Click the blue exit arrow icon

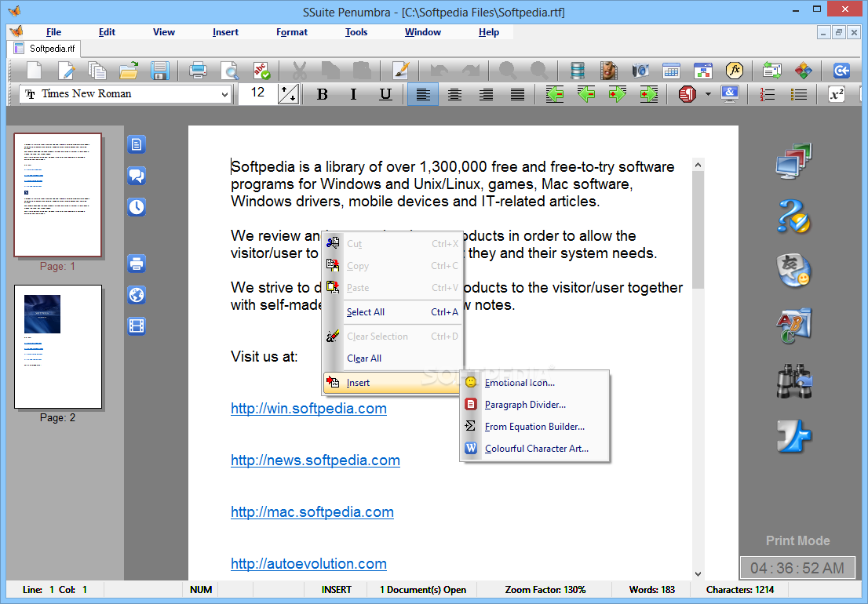[x=841, y=71]
